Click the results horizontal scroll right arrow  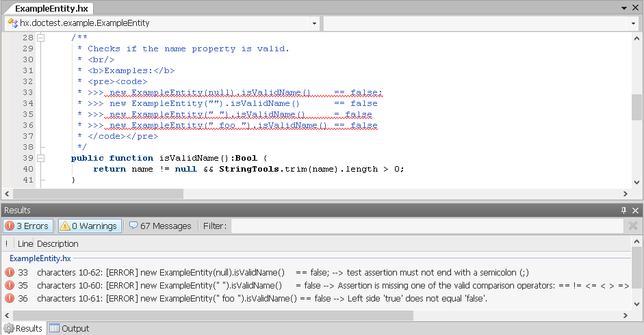pyautogui.click(x=625, y=315)
